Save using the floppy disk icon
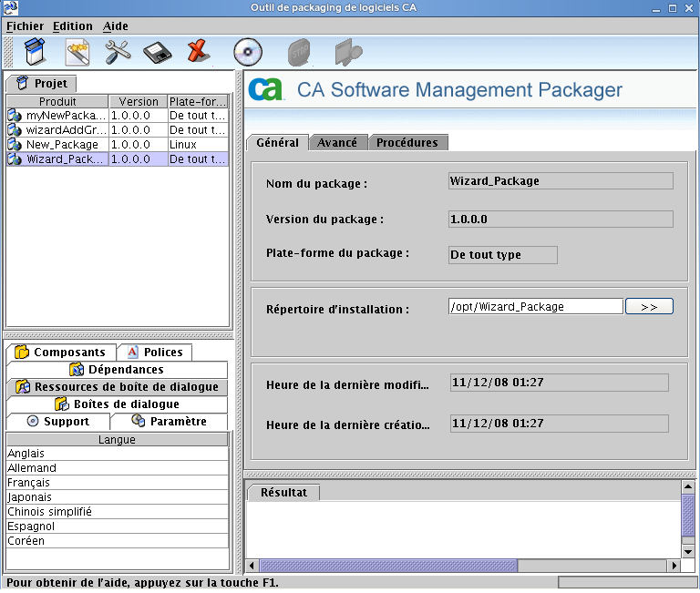Image resolution: width=700 pixels, height=593 pixels. [159, 51]
